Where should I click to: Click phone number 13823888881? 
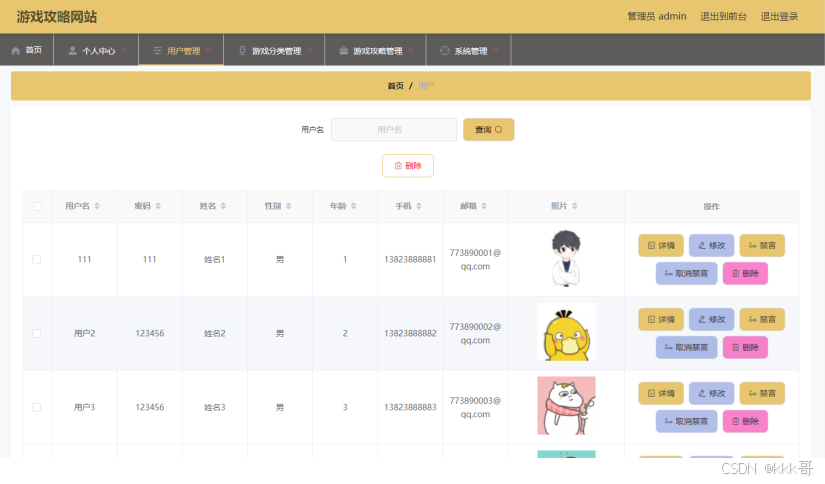point(410,259)
